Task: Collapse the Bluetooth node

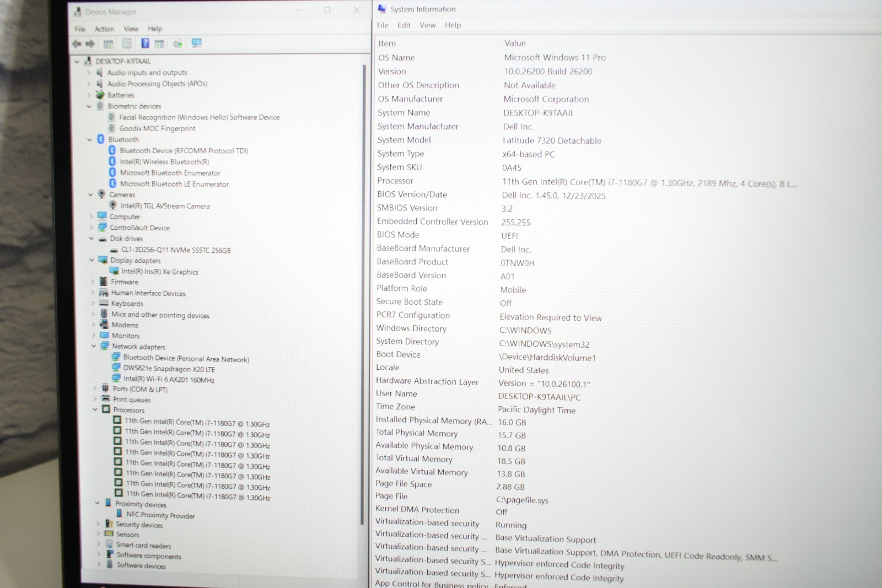Action: (x=89, y=139)
